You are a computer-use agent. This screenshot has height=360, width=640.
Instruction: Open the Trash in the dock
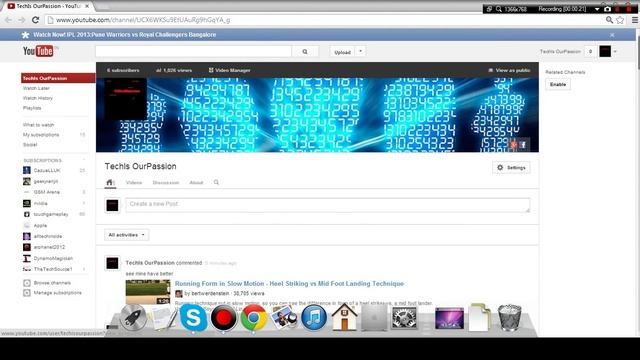tap(509, 317)
